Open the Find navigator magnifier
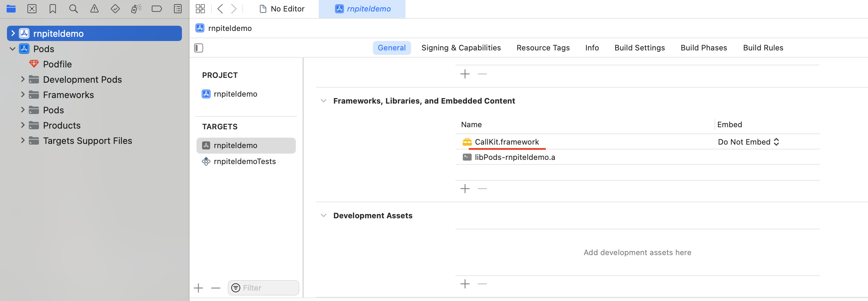868x301 pixels. [x=74, y=9]
